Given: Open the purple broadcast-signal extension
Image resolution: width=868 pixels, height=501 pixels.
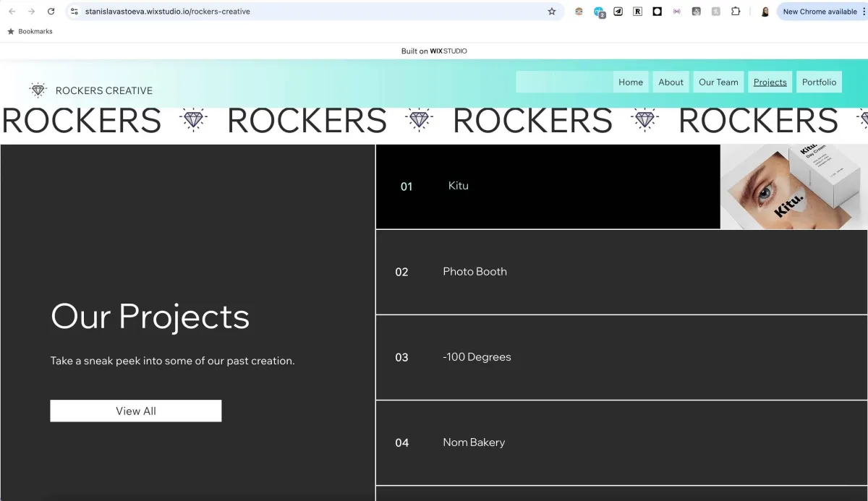Looking at the screenshot, I should [676, 12].
